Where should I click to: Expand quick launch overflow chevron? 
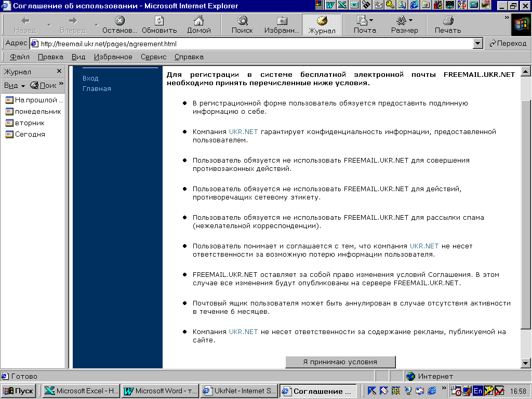[x=444, y=388]
